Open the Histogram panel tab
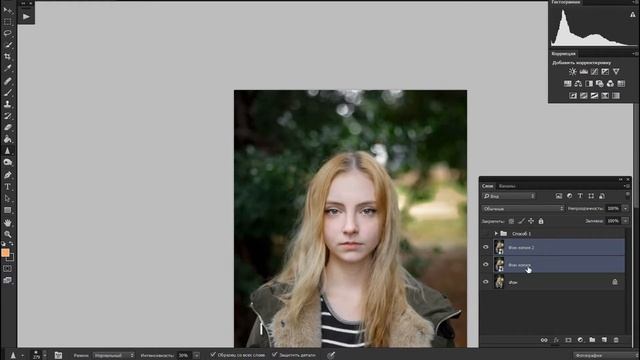Viewport: 640px width, 360px height. point(565,2)
